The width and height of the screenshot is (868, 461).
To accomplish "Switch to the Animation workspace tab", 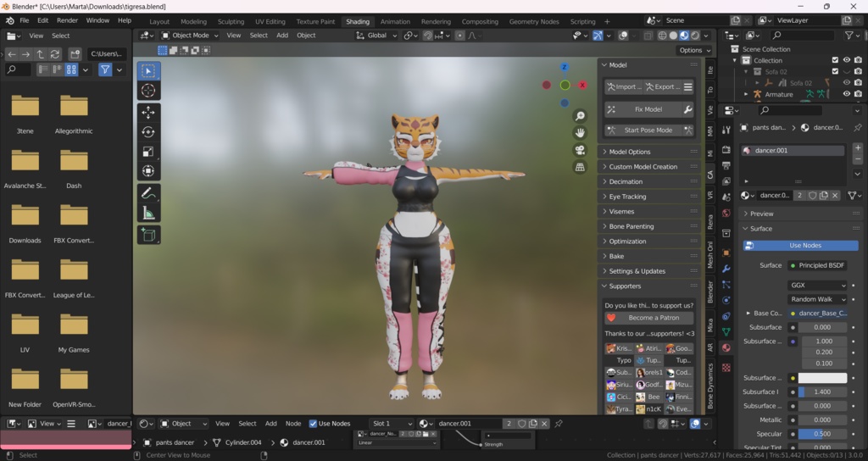I will (x=395, y=21).
